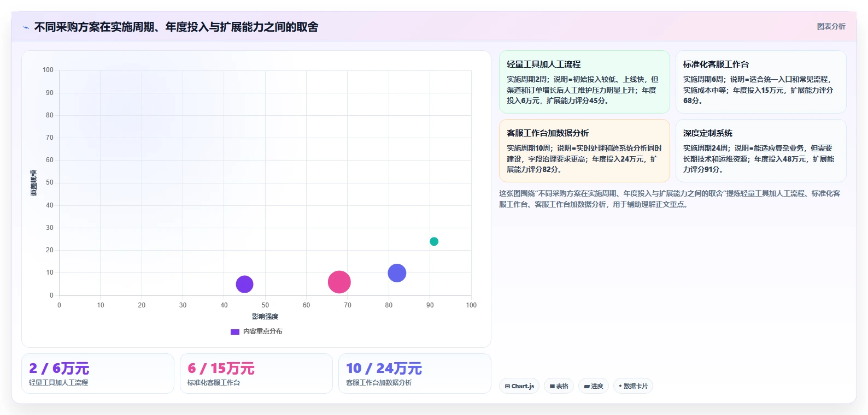Click the 覆盖规模 y-axis title
Image resolution: width=868 pixels, height=415 pixels.
[34, 183]
